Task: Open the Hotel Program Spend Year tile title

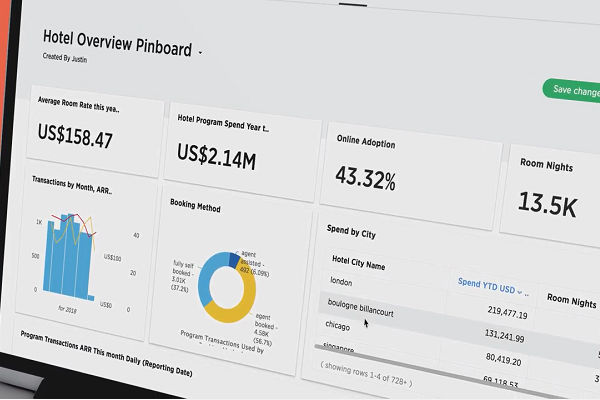Action: (x=223, y=123)
